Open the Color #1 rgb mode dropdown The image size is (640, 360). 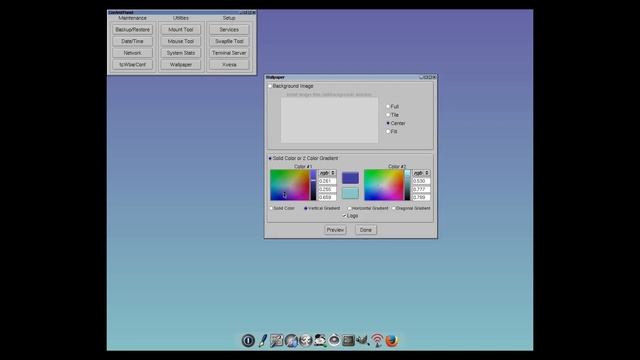coord(327,173)
